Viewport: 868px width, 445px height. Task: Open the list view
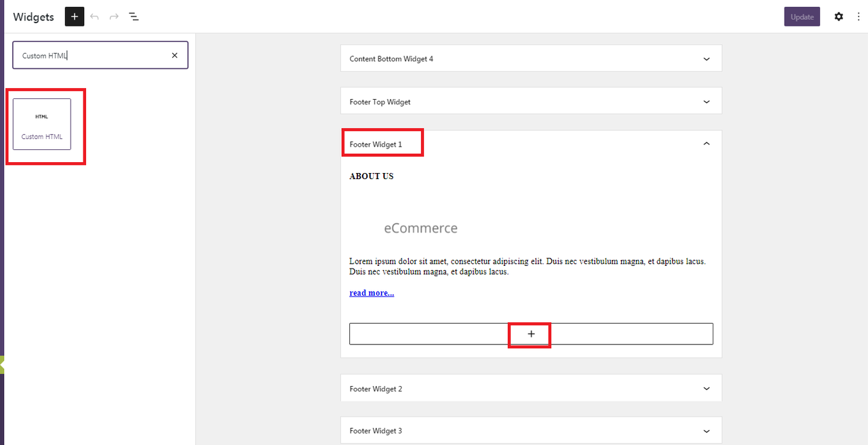point(134,17)
